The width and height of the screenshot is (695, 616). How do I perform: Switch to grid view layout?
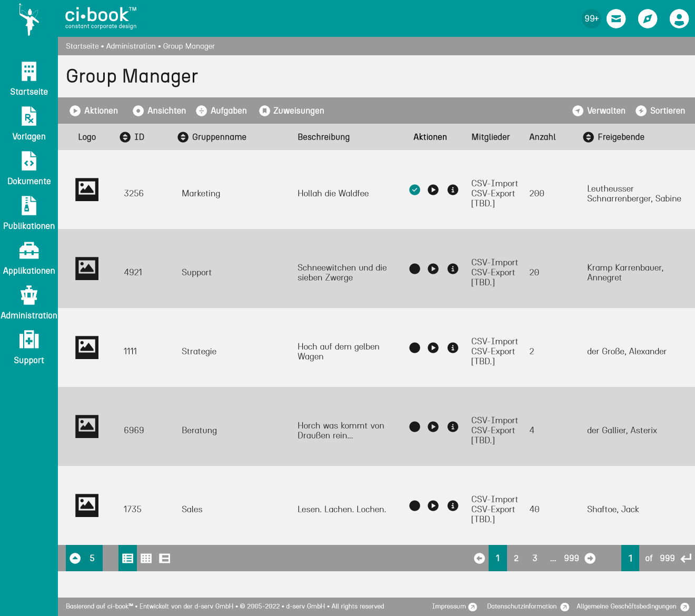tap(146, 558)
